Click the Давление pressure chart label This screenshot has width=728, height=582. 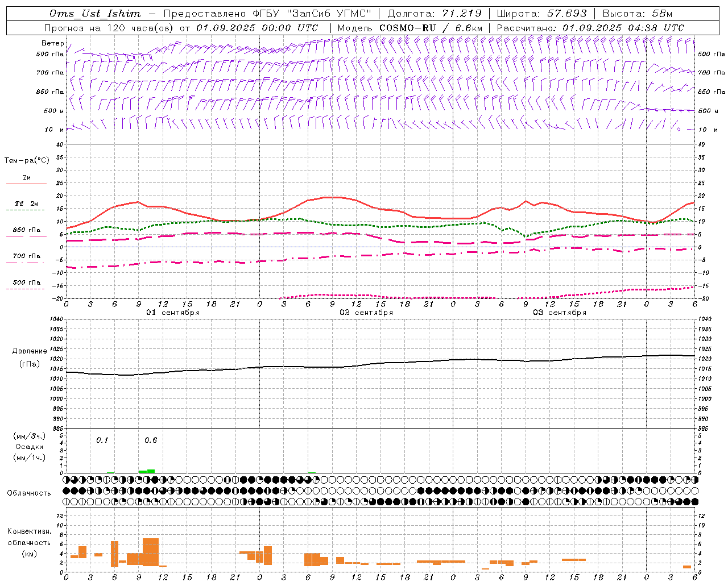pos(30,351)
